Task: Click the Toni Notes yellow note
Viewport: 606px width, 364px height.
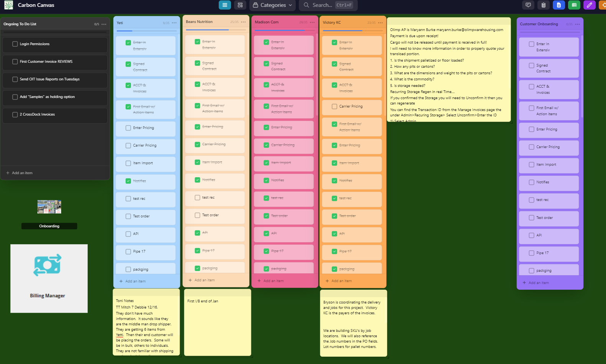Action: tap(146, 322)
